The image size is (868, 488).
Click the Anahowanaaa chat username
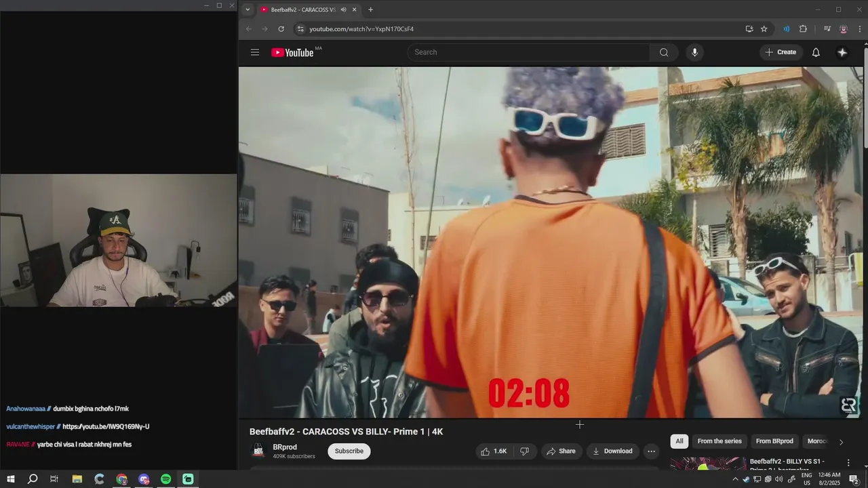click(x=26, y=409)
